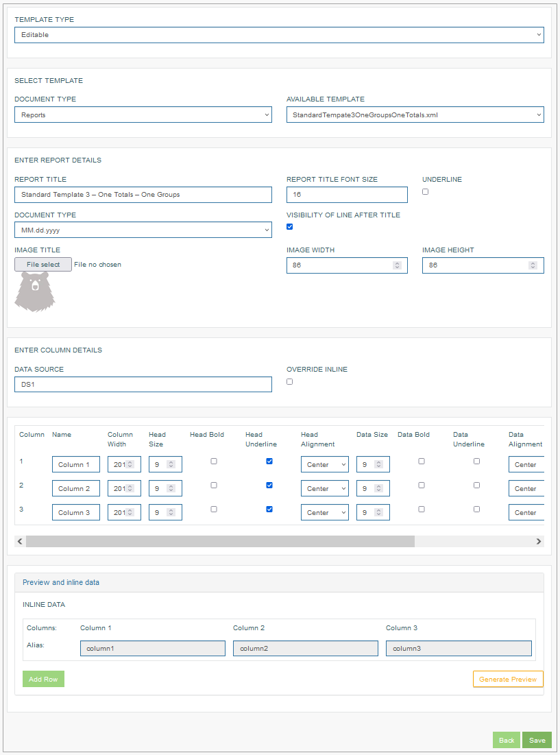Image resolution: width=560 pixels, height=755 pixels.
Task: Open Head Alignment dropdown for column 3
Action: point(325,513)
